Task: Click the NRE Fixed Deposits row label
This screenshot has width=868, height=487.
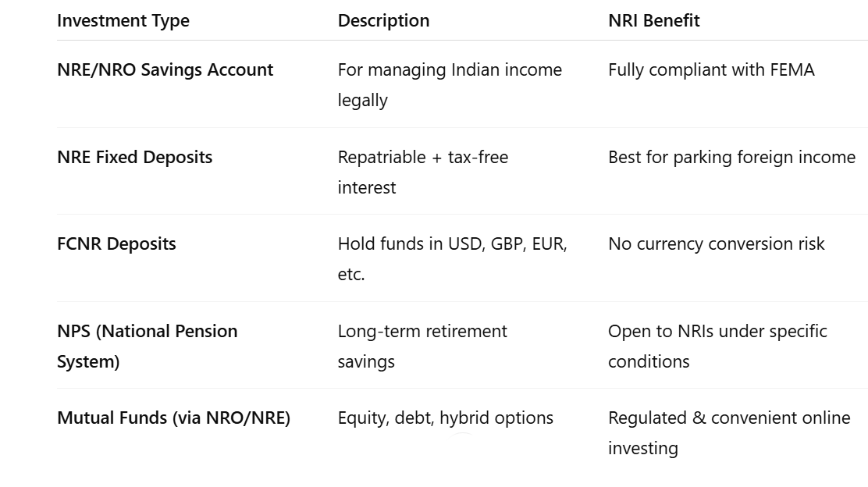Action: 134,157
